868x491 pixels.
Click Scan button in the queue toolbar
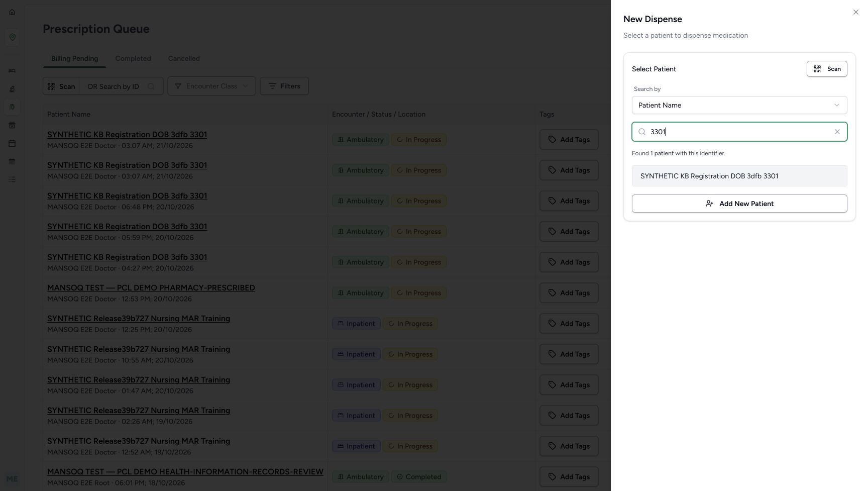(61, 86)
